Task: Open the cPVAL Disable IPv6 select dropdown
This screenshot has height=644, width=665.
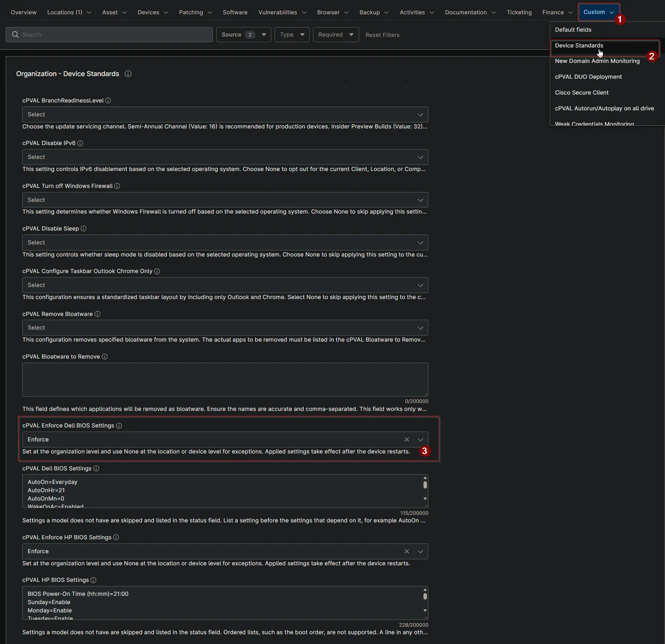Action: tap(225, 157)
